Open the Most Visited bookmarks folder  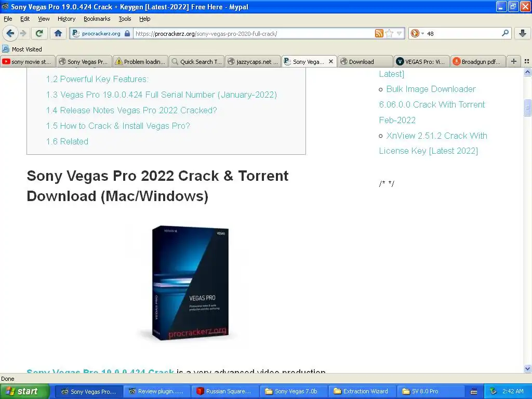coord(22,49)
